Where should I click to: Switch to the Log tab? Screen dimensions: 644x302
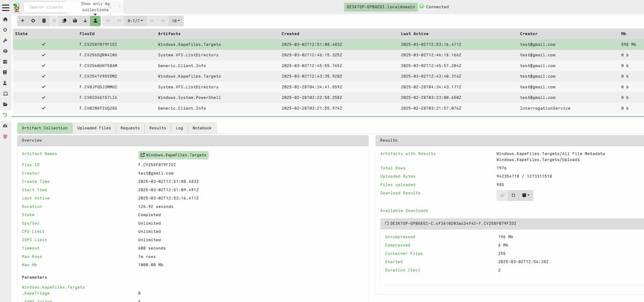click(x=179, y=128)
